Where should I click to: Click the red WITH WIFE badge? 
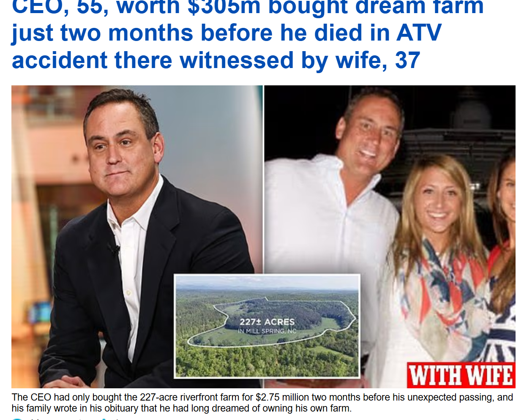pos(461,375)
